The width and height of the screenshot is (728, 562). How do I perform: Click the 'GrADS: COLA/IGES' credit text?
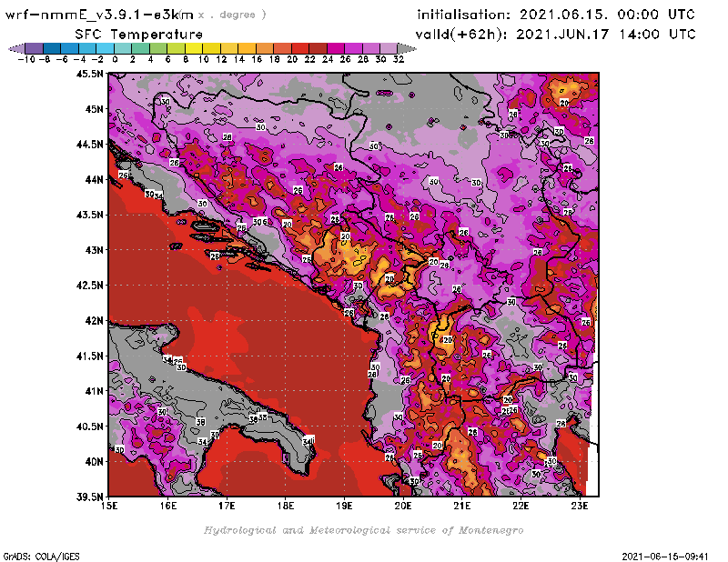(x=42, y=557)
